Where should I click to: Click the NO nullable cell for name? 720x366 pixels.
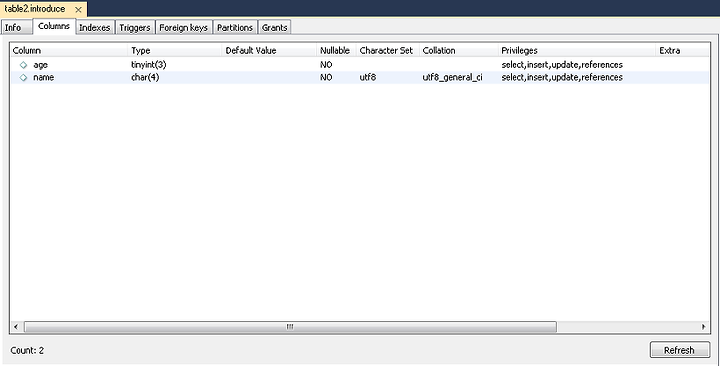(x=326, y=78)
